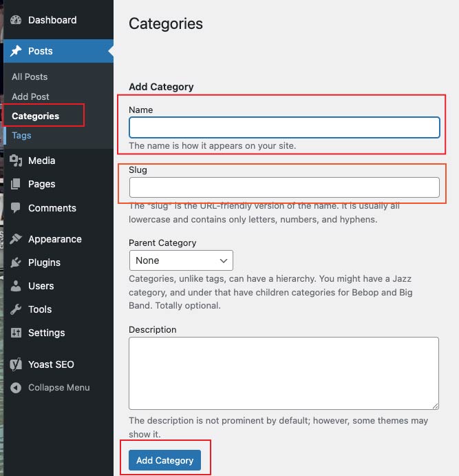Screen dimensions: 459x476
Task: Click the Users person icon
Action: tap(16, 286)
